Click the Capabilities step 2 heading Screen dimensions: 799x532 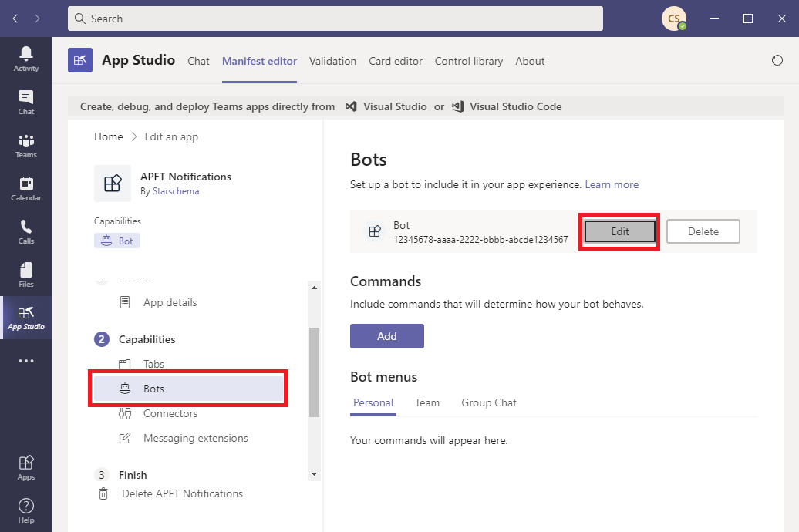147,339
